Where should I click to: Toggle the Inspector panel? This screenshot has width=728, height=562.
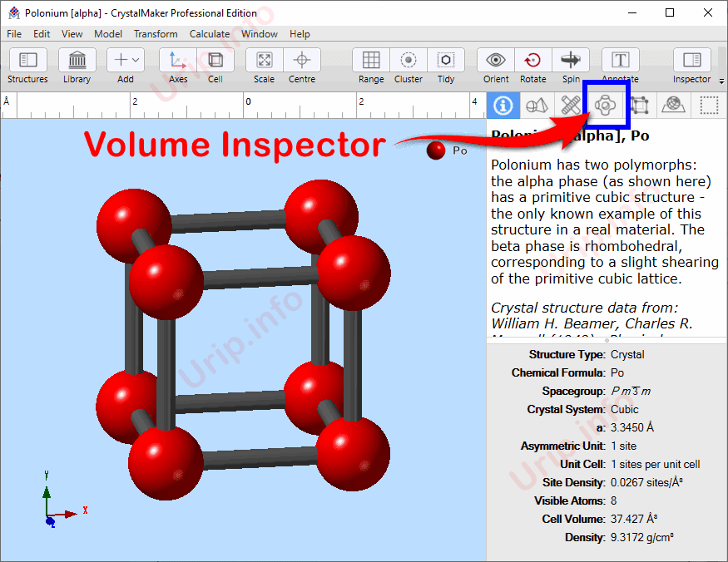point(691,60)
